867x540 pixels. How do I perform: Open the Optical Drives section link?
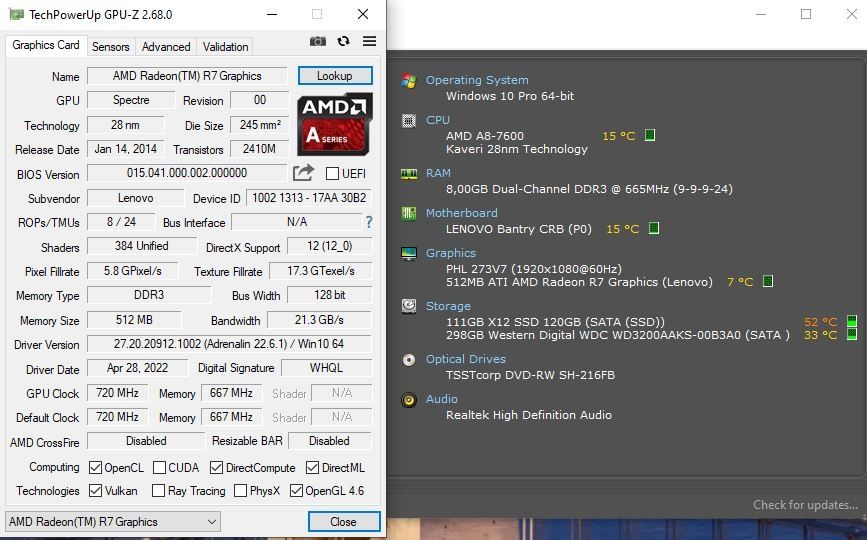click(x=466, y=359)
